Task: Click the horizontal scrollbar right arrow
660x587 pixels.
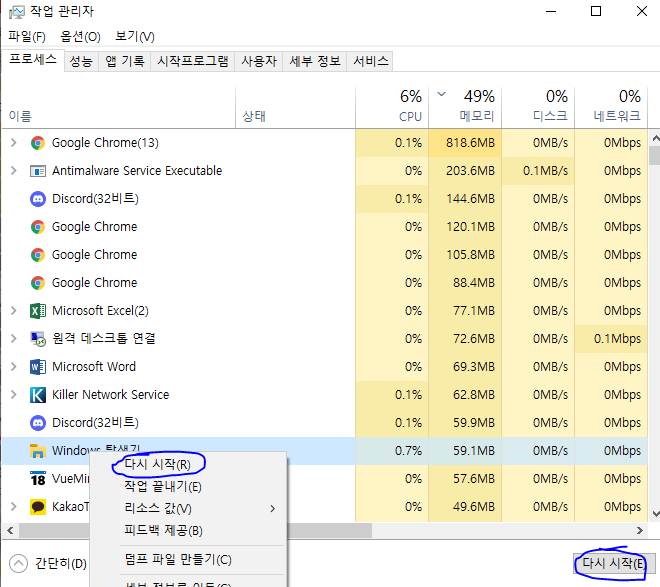Action: [x=640, y=531]
